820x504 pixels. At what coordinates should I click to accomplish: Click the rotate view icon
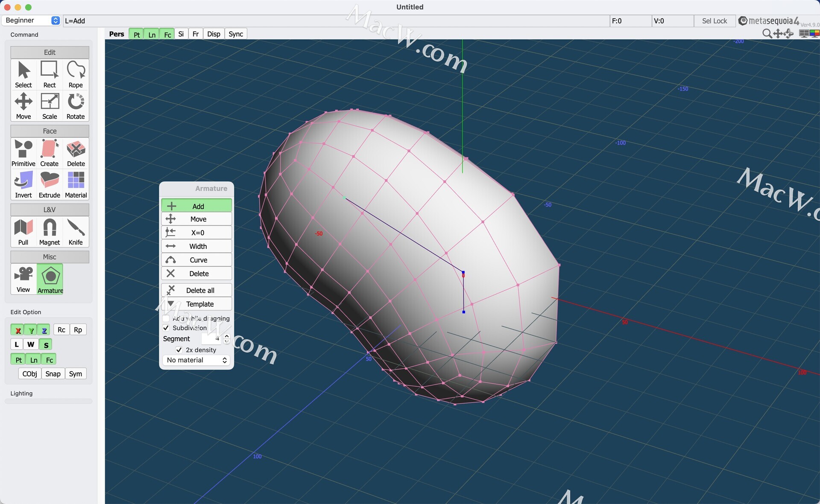789,34
